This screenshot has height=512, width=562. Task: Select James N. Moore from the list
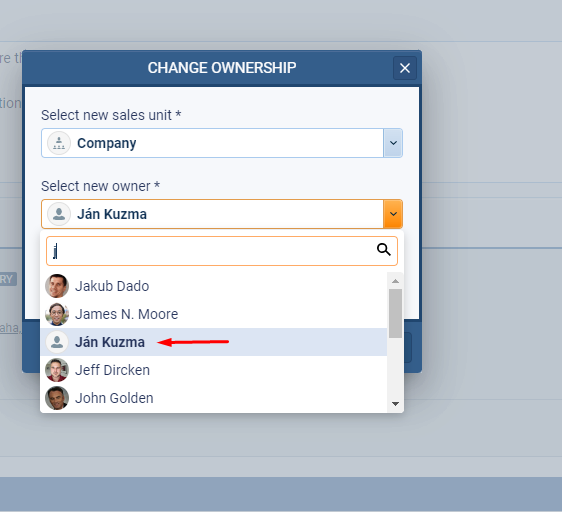point(214,314)
